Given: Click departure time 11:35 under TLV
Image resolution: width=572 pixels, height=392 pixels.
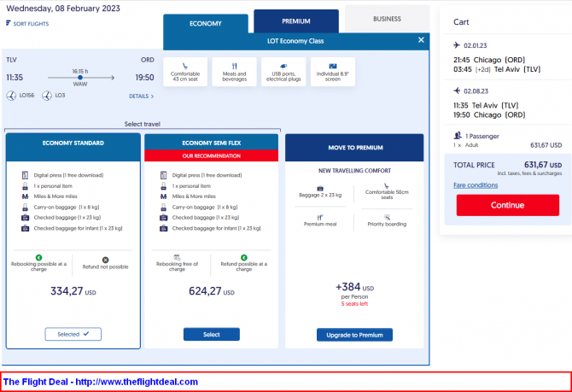Looking at the screenshot, I should (15, 78).
